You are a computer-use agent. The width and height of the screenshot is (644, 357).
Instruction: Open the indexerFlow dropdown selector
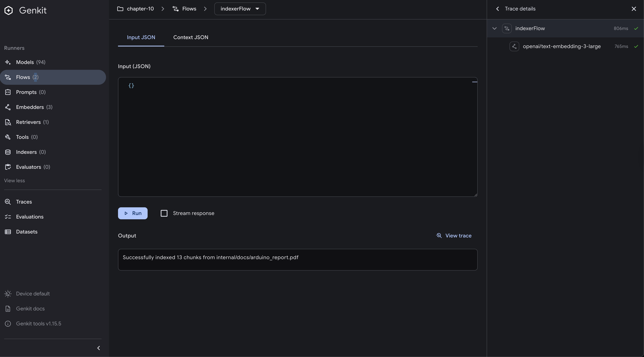tap(240, 9)
